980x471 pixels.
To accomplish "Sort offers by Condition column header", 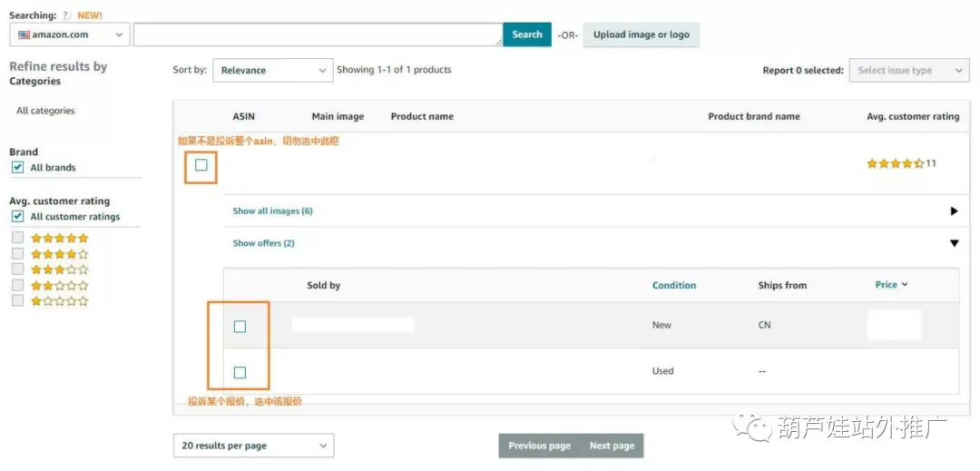I will (x=673, y=286).
